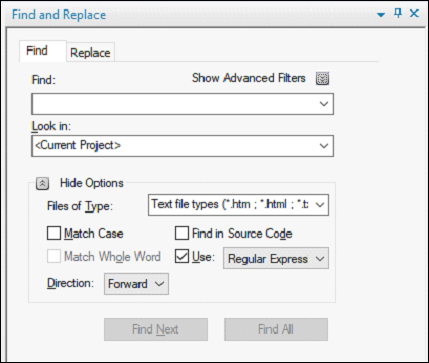This screenshot has width=429, height=363.
Task: Close the Find and Replace panel
Action: (414, 13)
